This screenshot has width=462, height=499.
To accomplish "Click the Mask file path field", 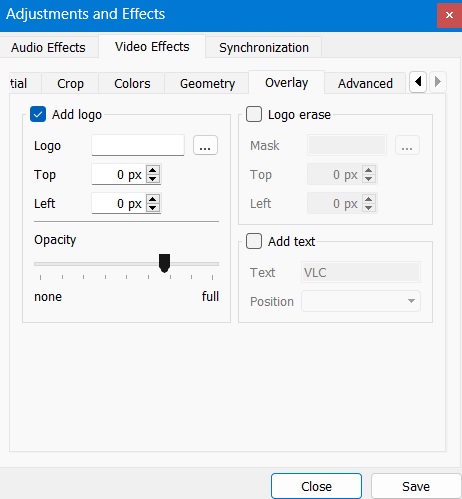I will pyautogui.click(x=347, y=145).
